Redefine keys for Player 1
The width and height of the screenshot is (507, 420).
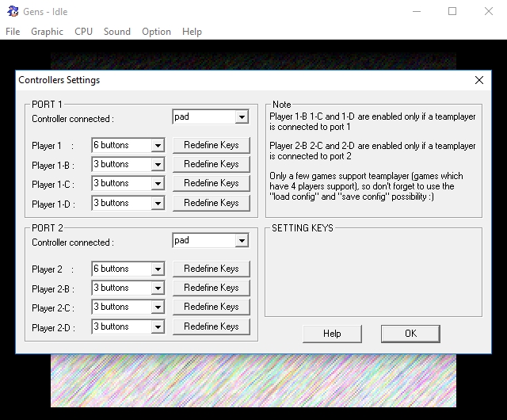pyautogui.click(x=212, y=145)
